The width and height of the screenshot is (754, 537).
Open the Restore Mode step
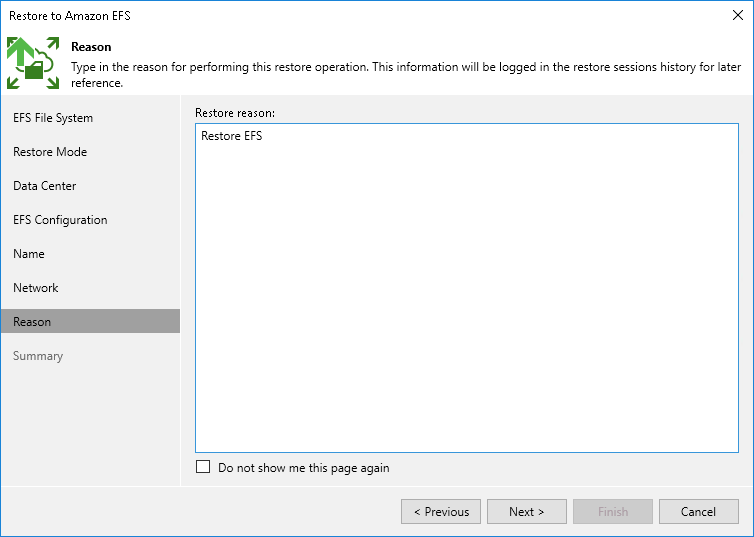(50, 152)
